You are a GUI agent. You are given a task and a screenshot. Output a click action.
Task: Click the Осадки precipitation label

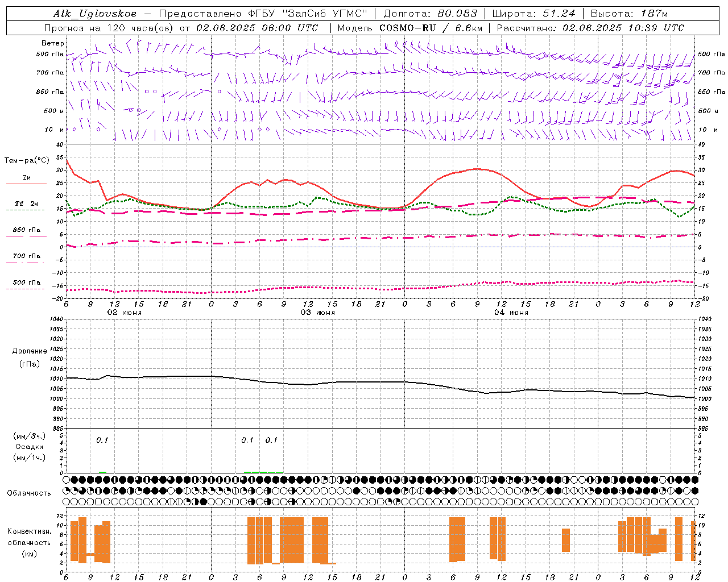point(30,447)
